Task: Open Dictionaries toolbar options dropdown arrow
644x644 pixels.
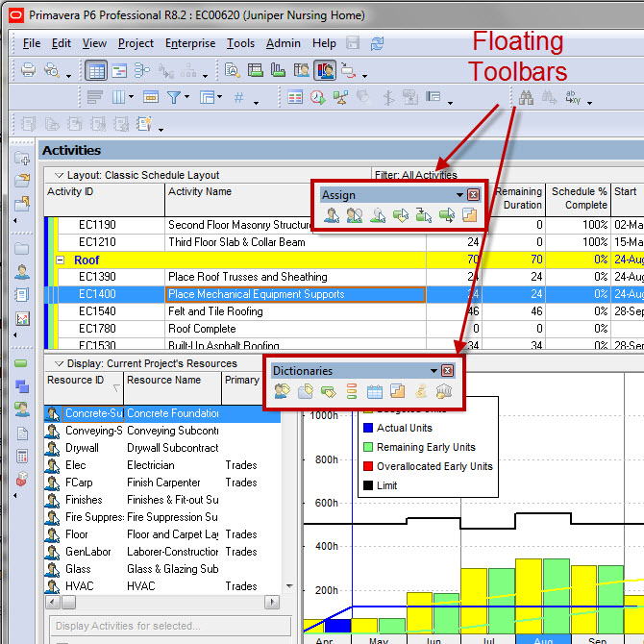Action: pos(433,371)
